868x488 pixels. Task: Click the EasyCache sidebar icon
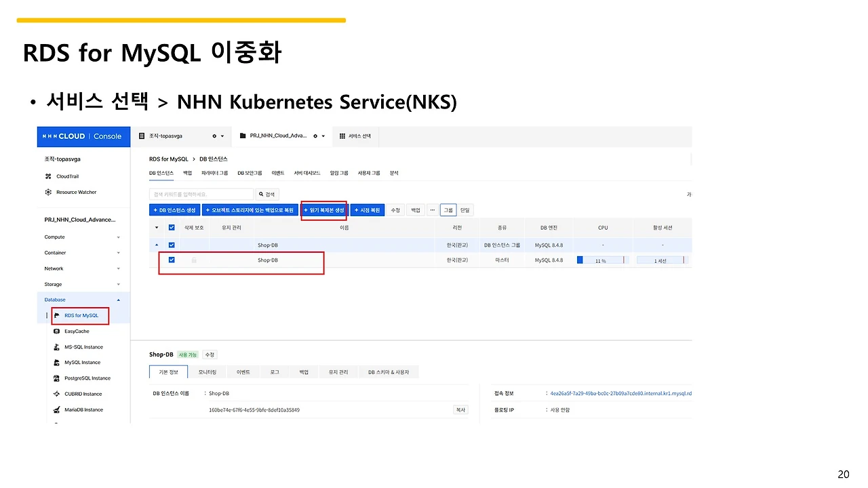[x=57, y=331]
